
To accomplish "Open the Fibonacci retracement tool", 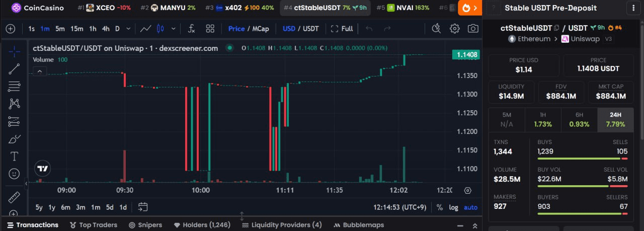I will 14,86.
